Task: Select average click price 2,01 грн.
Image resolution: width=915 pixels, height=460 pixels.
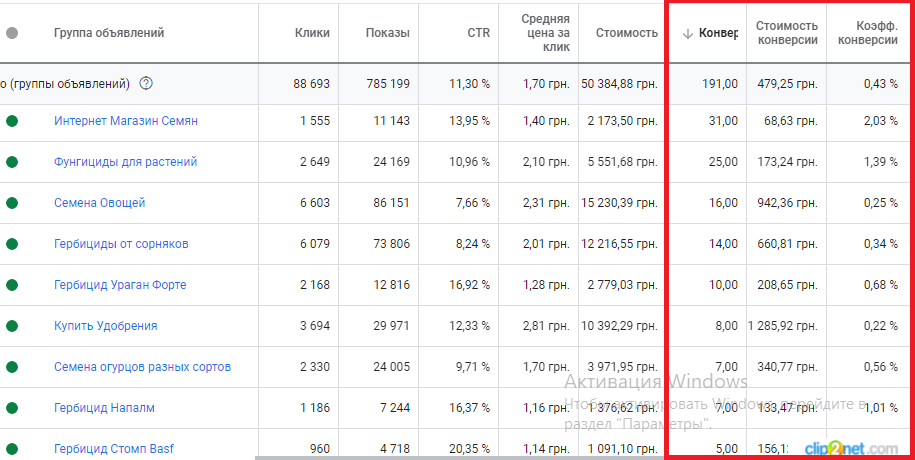Action: click(x=546, y=243)
